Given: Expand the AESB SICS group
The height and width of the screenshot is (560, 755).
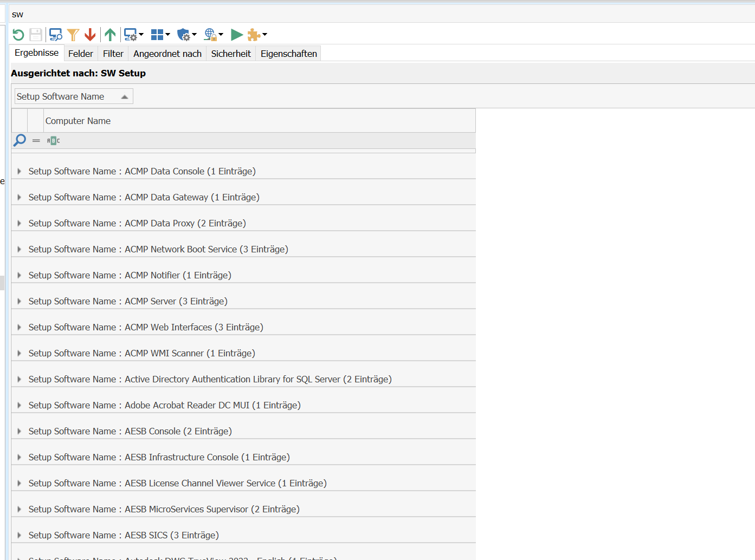Looking at the screenshot, I should (19, 535).
